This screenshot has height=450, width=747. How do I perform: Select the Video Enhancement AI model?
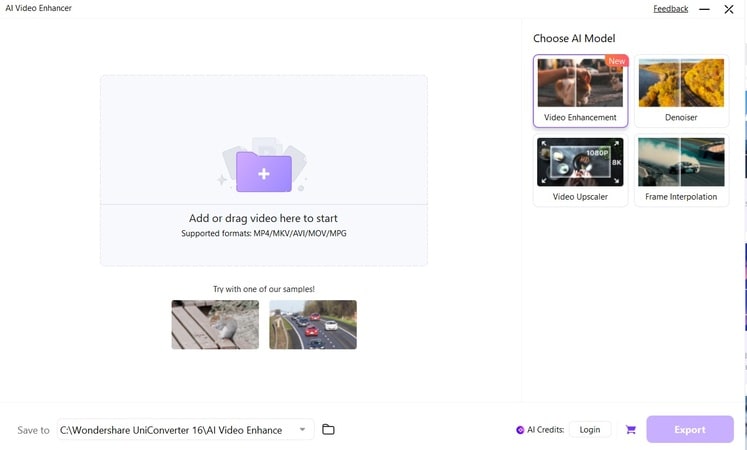580,91
